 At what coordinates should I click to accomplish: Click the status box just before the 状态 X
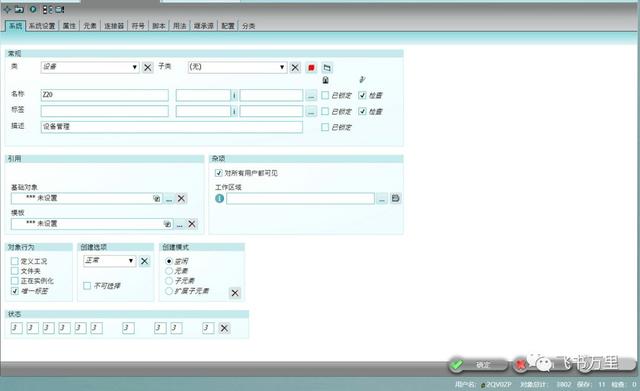(208, 328)
